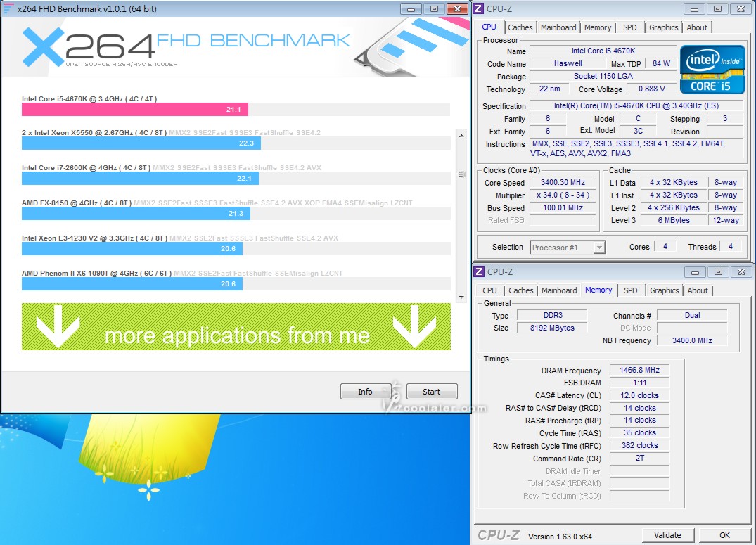Select CPU tab in lower CPU-Z window
This screenshot has height=545, width=756.
[x=490, y=290]
